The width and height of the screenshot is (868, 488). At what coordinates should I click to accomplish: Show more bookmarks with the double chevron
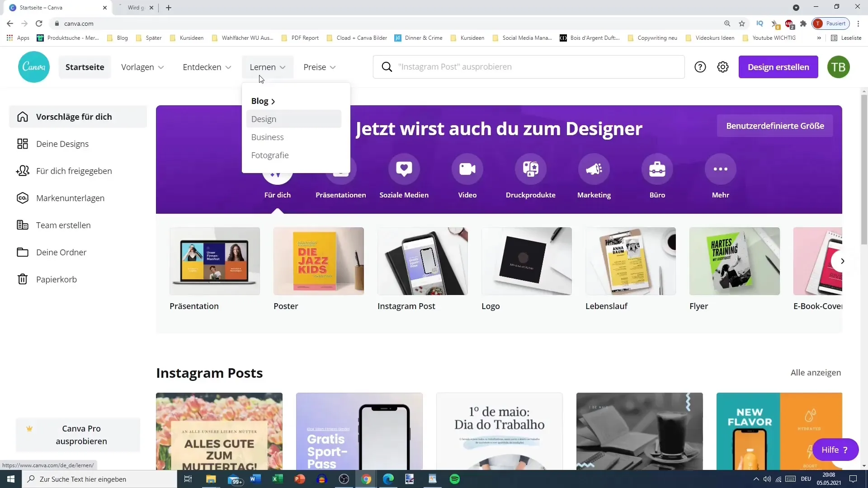[819, 38]
